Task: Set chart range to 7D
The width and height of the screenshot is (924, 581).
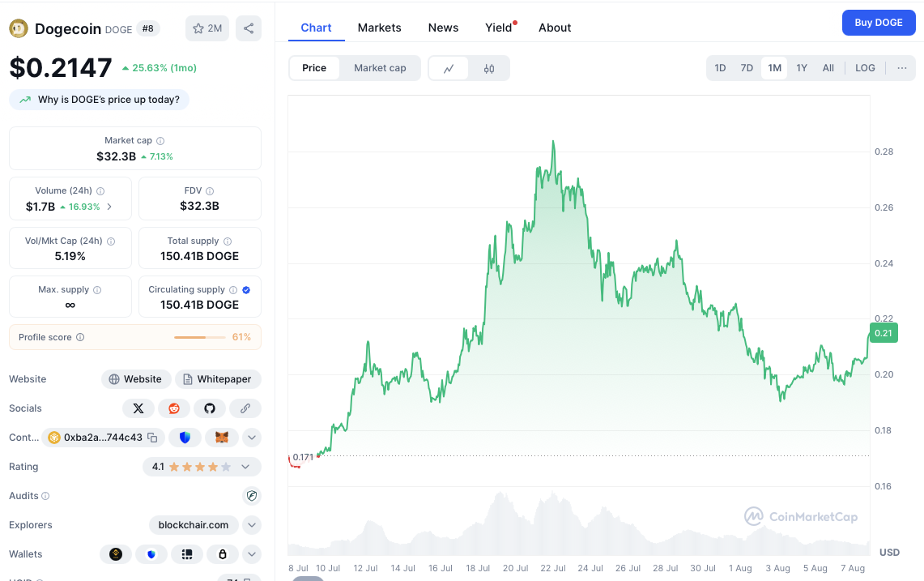Action: [x=747, y=68]
